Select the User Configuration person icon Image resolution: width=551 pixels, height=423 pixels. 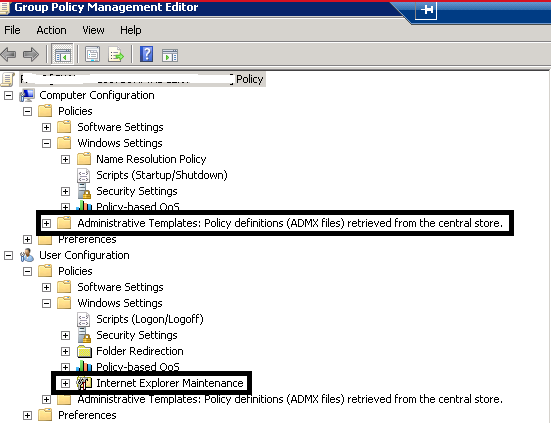27,255
